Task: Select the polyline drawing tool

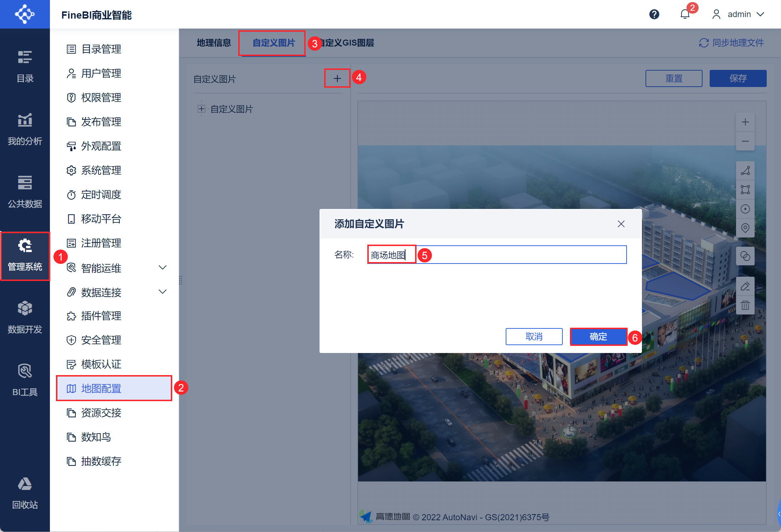Action: pyautogui.click(x=745, y=171)
